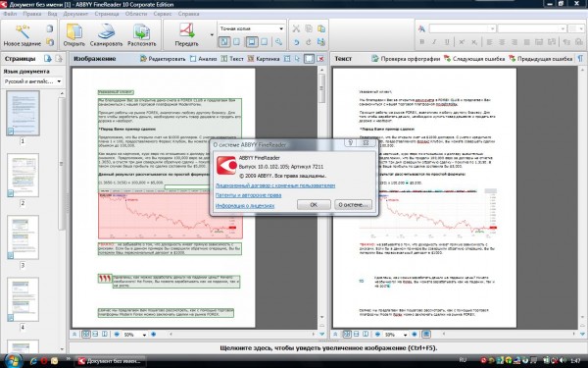Toggle italic formatting button
588x368 pixels.
pyautogui.click(x=434, y=42)
